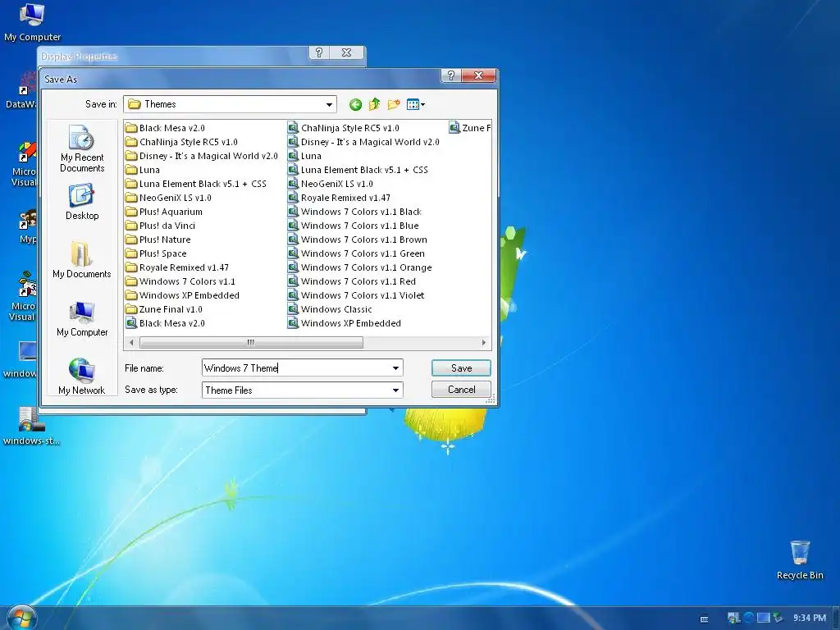This screenshot has height=630, width=840.
Task: Select the Disney Magical World theme file
Action: click(363, 142)
